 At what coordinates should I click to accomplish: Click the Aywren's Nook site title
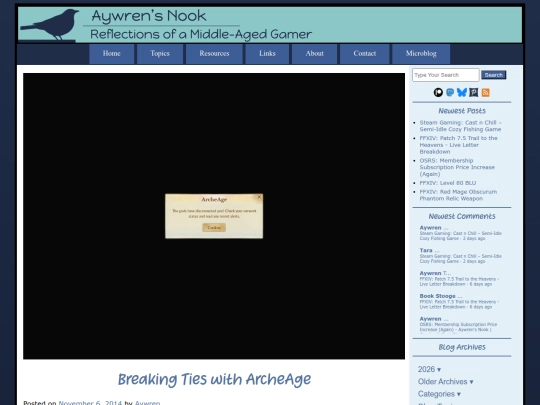point(149,16)
